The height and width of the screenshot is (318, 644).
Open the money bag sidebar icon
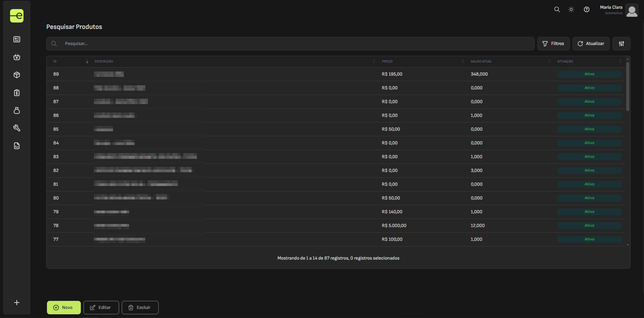pos(17,110)
